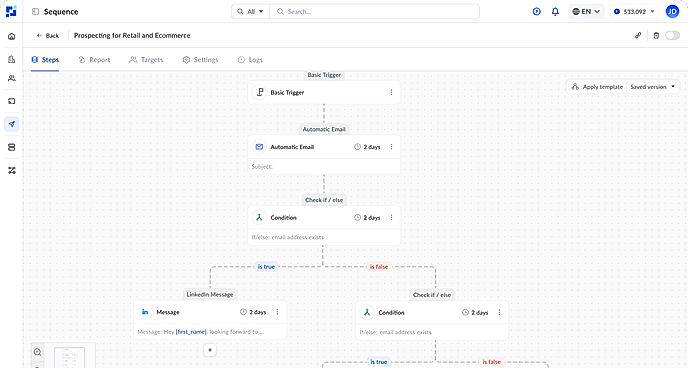688x368 pixels.
Task: Open the database icon in sidebar
Action: [x=11, y=147]
